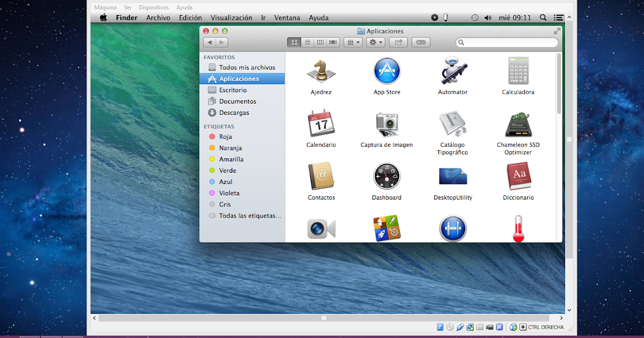Select the Verde green tag
The image size is (644, 338).
[x=242, y=171]
